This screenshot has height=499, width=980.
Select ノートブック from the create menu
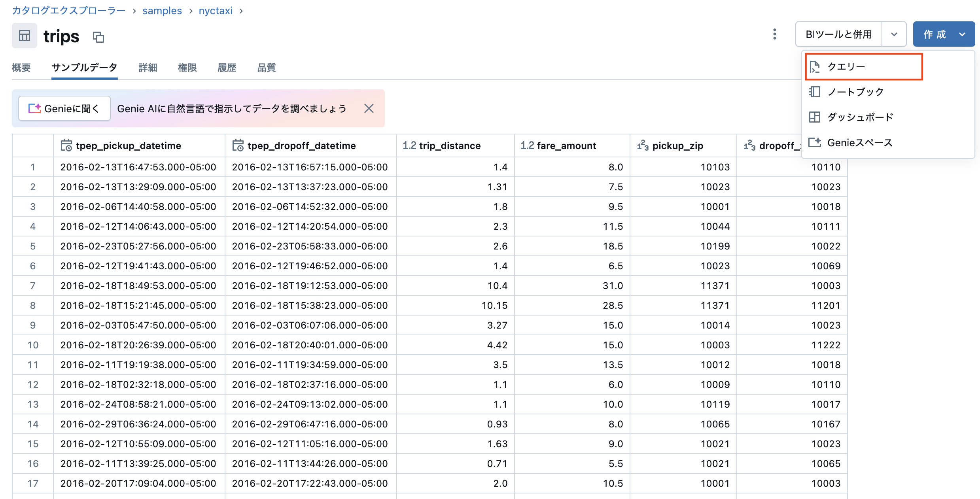coord(855,92)
